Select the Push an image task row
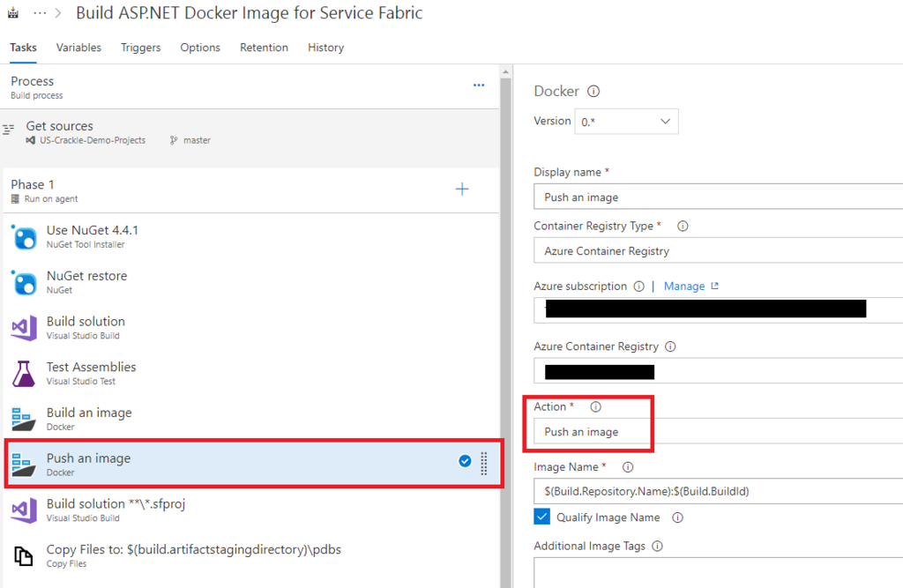 pyautogui.click(x=254, y=464)
